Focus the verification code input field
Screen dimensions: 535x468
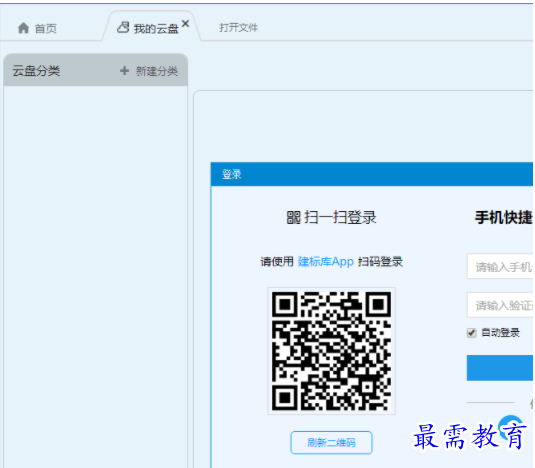coord(500,305)
